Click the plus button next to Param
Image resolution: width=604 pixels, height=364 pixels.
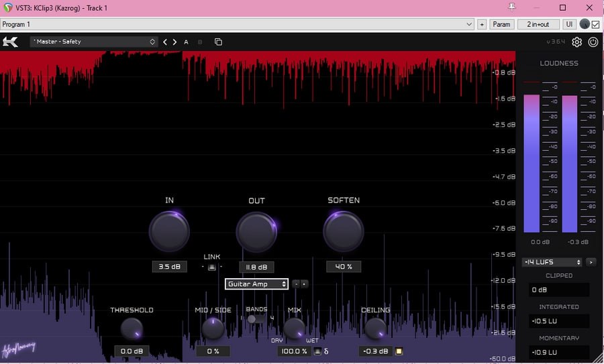[482, 24]
